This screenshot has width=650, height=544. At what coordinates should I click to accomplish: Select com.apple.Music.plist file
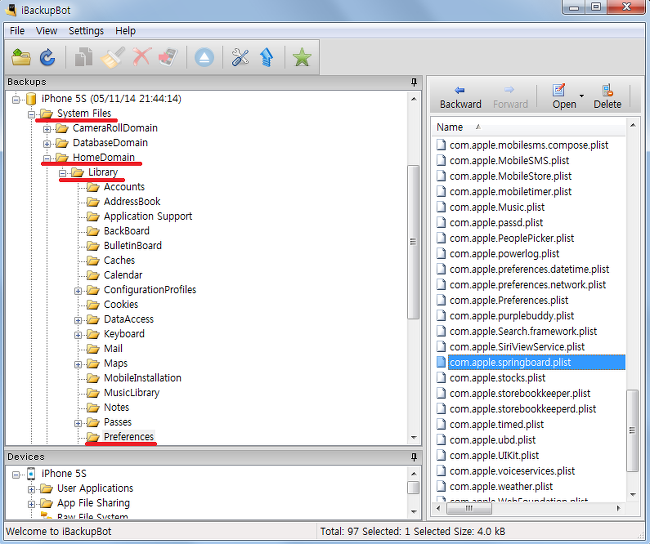(x=497, y=207)
